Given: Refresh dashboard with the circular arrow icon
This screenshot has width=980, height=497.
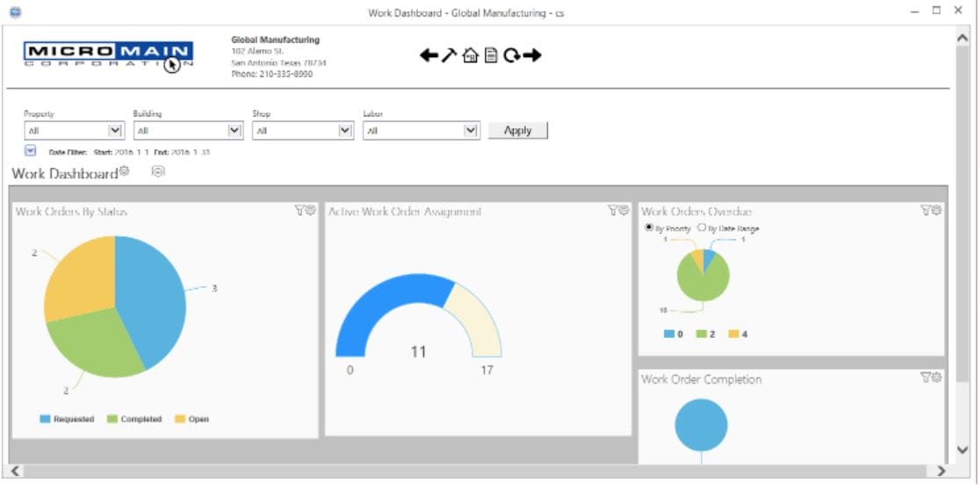Looking at the screenshot, I should tap(511, 55).
